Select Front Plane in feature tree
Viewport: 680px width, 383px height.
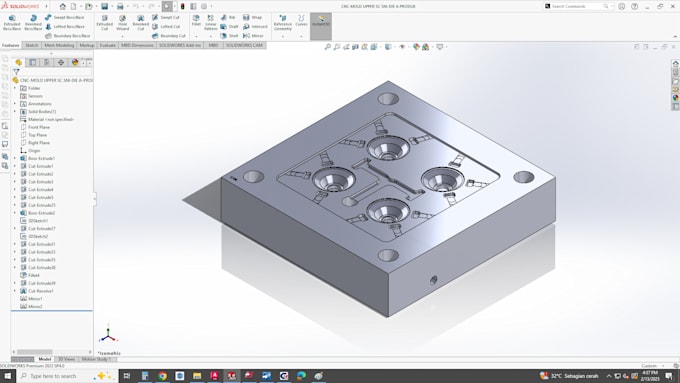[x=35, y=127]
